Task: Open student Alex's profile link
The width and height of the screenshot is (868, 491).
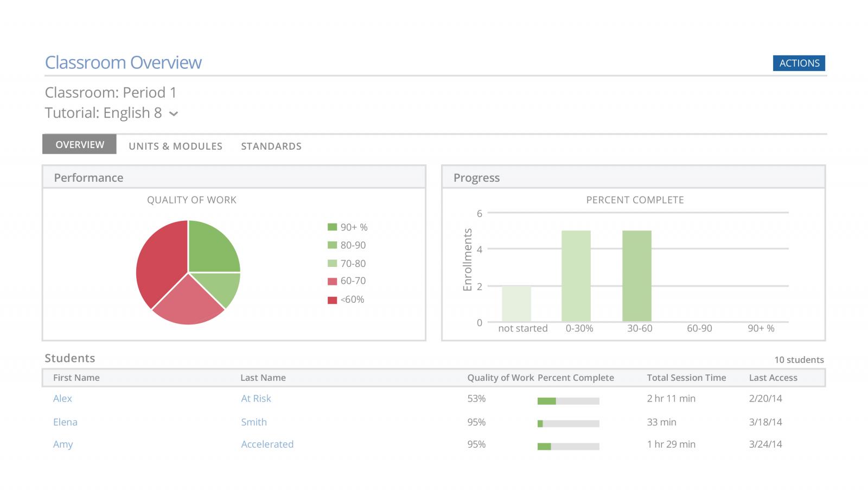Action: click(62, 398)
